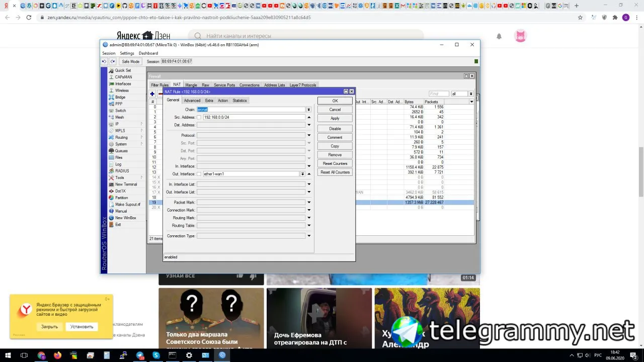
Task: Open the Dot1X section
Action: coord(120,191)
